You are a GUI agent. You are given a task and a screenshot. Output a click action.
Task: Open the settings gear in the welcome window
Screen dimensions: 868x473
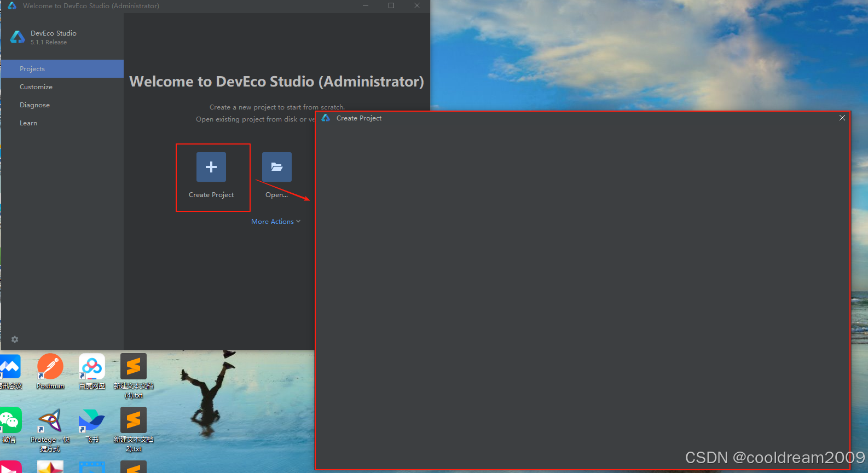(x=15, y=339)
